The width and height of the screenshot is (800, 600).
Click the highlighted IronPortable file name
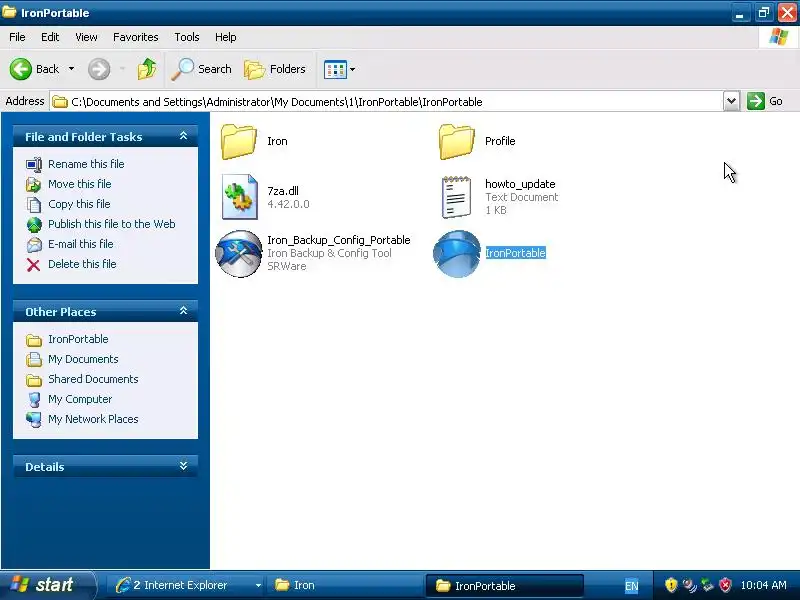[515, 253]
